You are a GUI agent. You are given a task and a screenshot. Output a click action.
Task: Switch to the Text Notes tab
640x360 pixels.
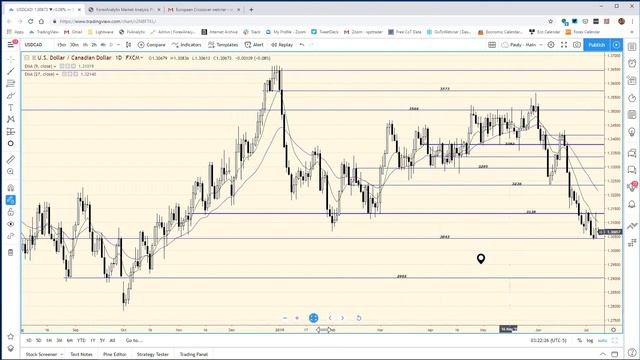[x=81, y=354]
